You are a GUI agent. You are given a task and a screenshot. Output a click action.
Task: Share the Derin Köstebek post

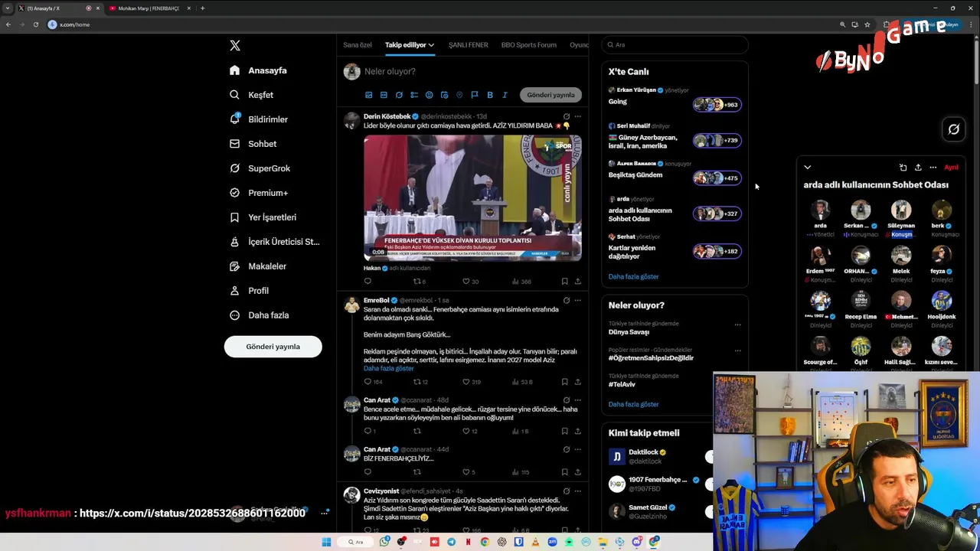coord(577,282)
